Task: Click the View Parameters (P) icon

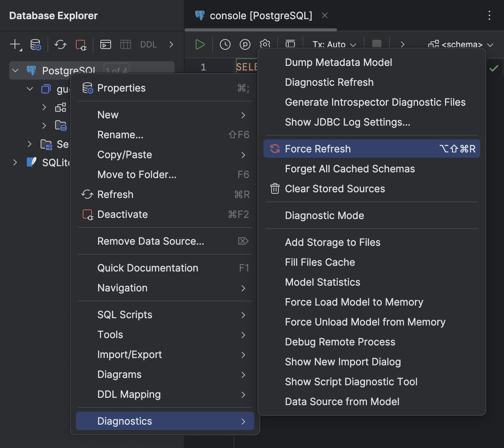Action: tap(245, 44)
